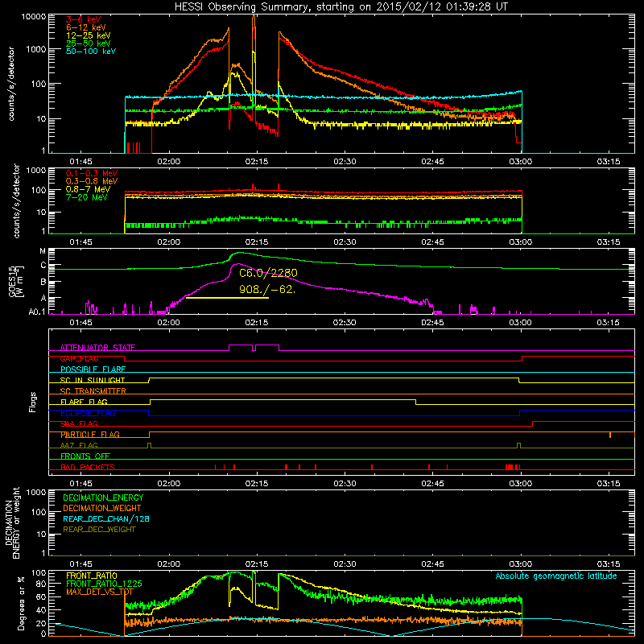Image resolution: width=644 pixels, height=644 pixels.
Task: Select the Flags axis label
Action: [x=33, y=402]
